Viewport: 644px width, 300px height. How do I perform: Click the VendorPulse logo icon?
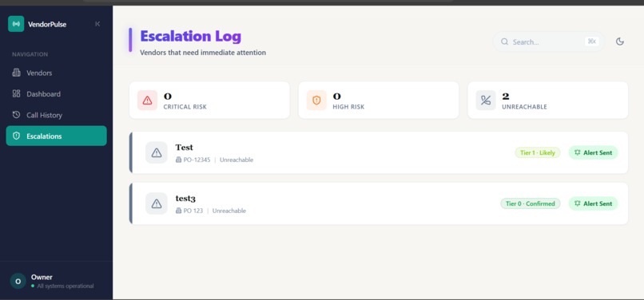click(16, 24)
